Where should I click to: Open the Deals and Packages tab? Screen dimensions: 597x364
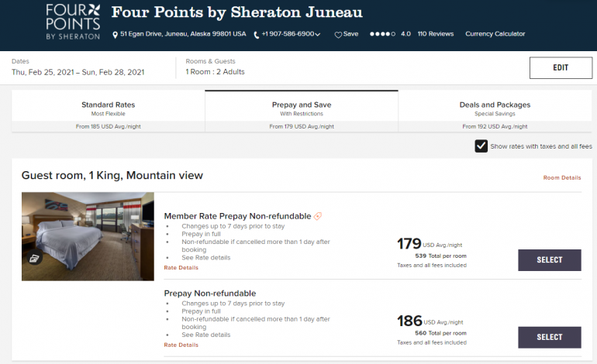click(x=495, y=108)
